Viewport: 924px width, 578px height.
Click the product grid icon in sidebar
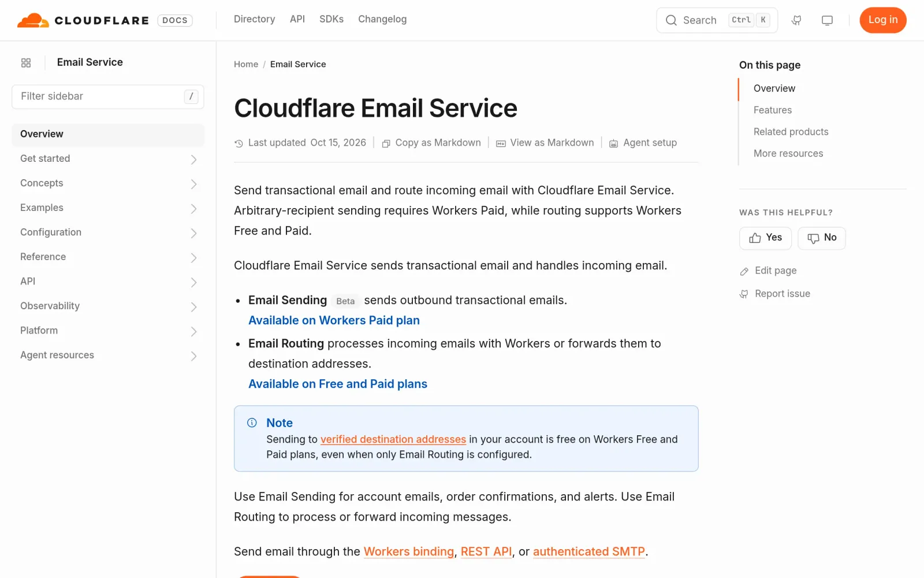pos(26,62)
